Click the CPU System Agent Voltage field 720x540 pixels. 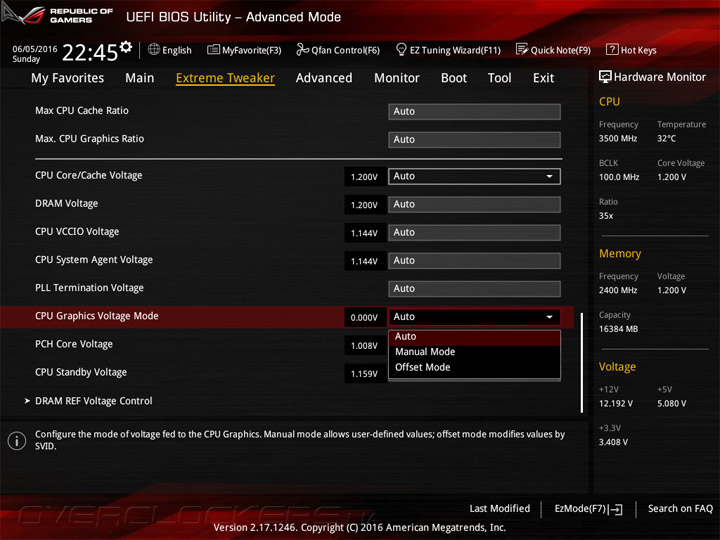(x=474, y=261)
